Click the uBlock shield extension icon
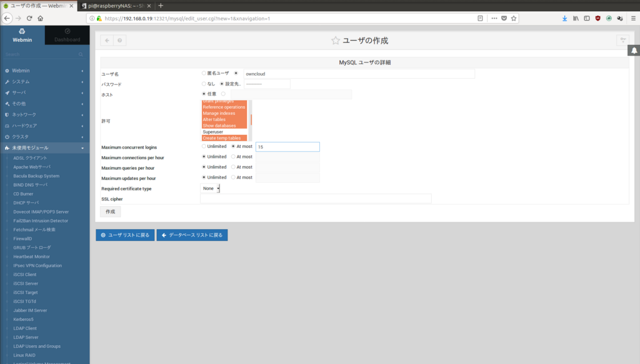This screenshot has height=364, width=640. pyautogui.click(x=598, y=18)
